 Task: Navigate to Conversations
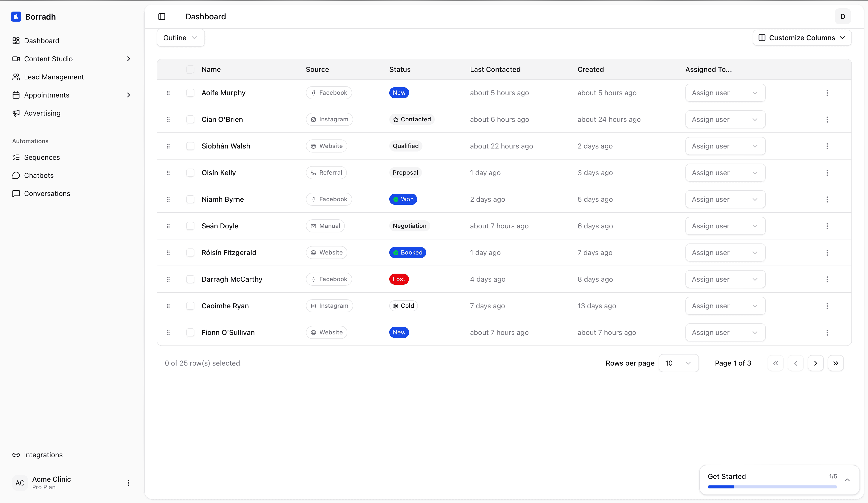[47, 193]
